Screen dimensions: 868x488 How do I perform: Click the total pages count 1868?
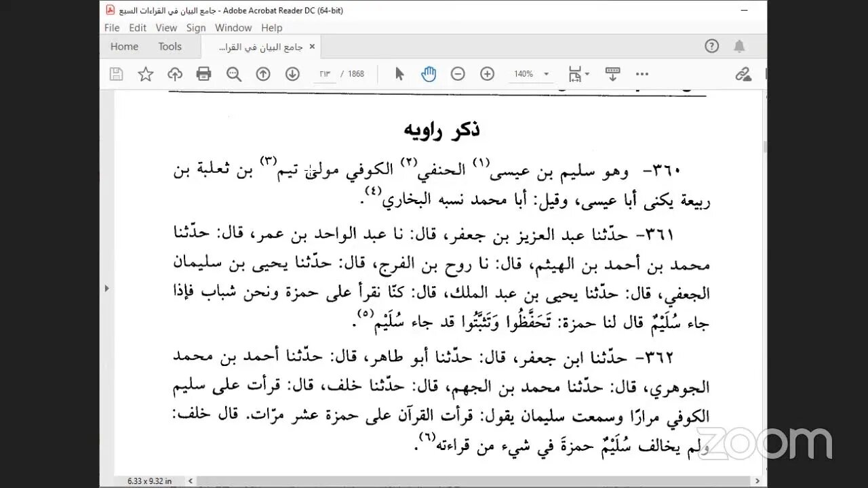(x=356, y=74)
